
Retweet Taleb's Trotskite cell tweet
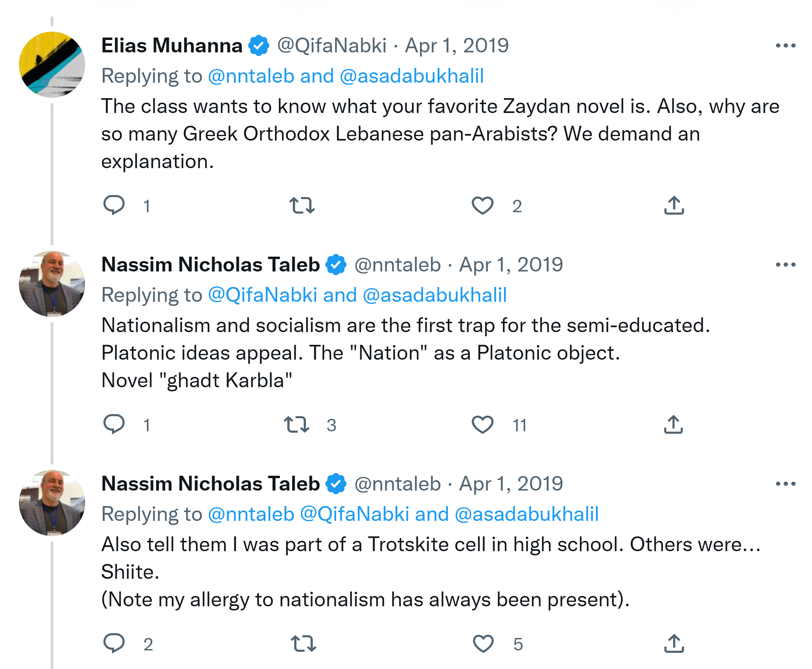click(303, 643)
